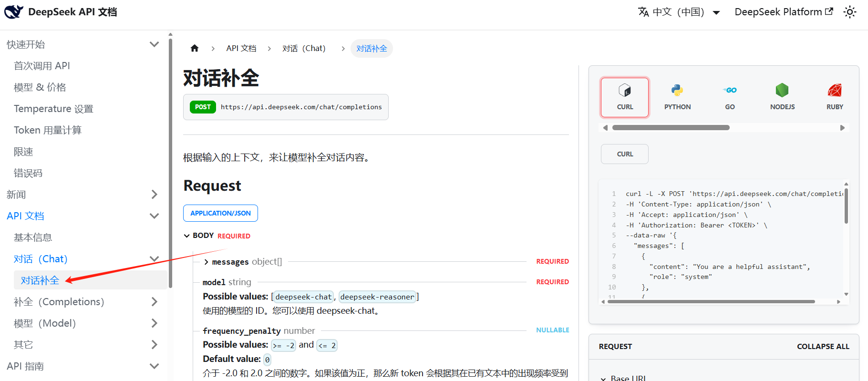
Task: Click the Request heading
Action: (212, 185)
